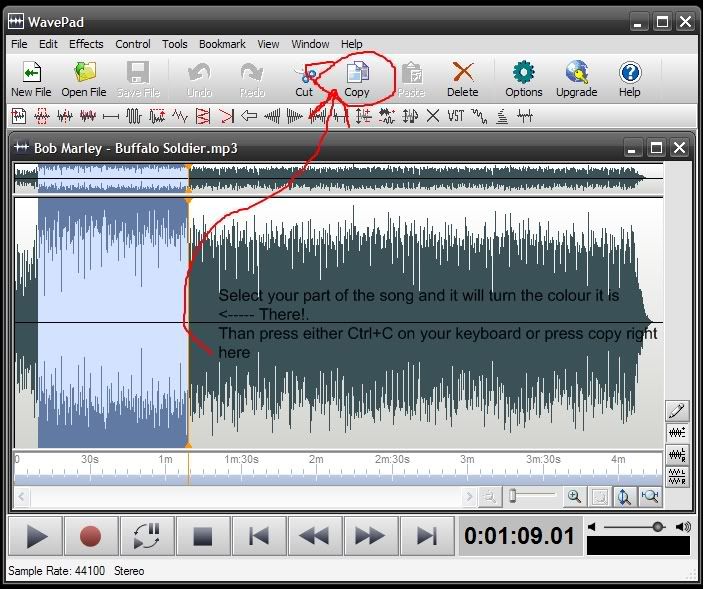Click the Copy toolbar icon

coord(357,72)
